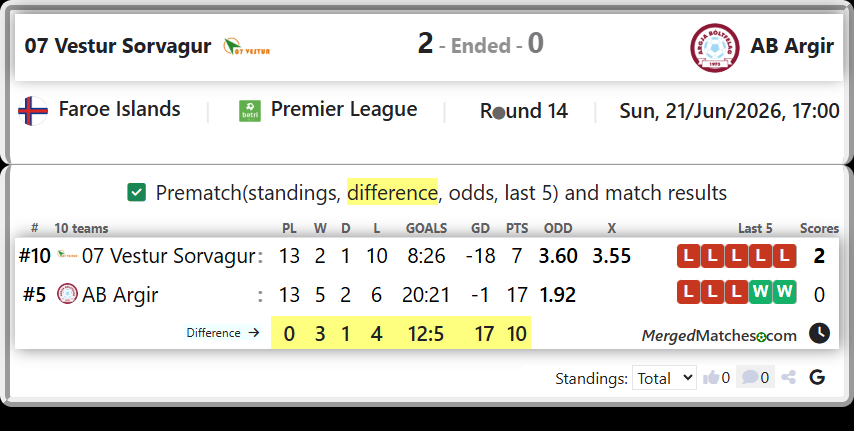Click the 07 Vestur logo beside team name
The width and height of the screenshot is (854, 431).
247,47
